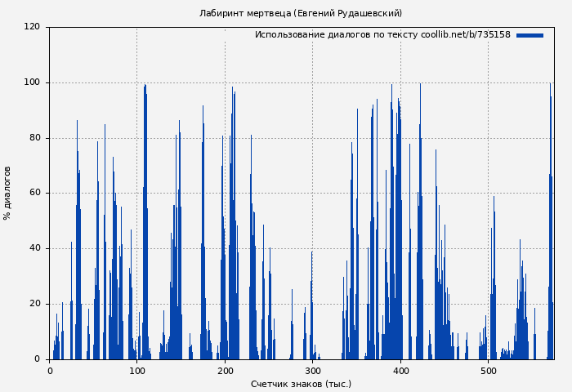Click the y-axis tick label 120

pos(32,27)
